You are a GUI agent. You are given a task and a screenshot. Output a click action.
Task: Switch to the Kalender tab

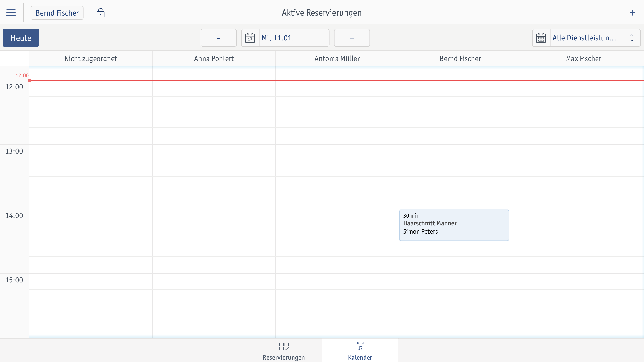(x=360, y=351)
